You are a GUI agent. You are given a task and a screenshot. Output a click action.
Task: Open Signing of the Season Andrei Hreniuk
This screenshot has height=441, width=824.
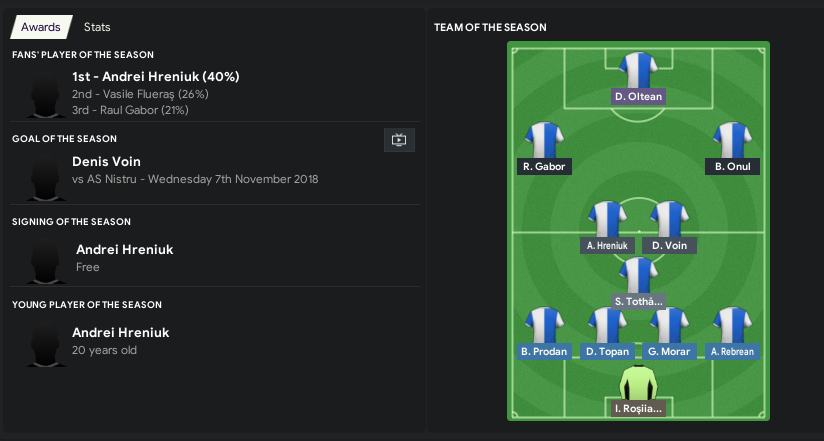point(125,250)
